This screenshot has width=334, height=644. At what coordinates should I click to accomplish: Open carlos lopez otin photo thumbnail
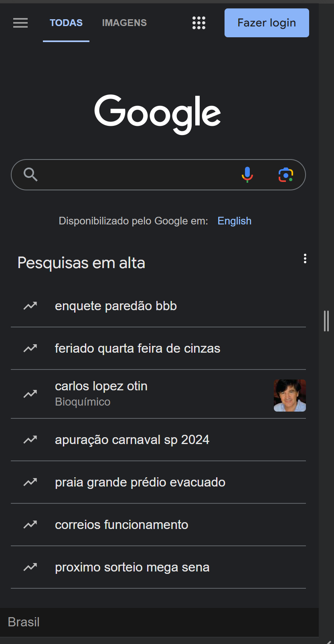coord(289,396)
